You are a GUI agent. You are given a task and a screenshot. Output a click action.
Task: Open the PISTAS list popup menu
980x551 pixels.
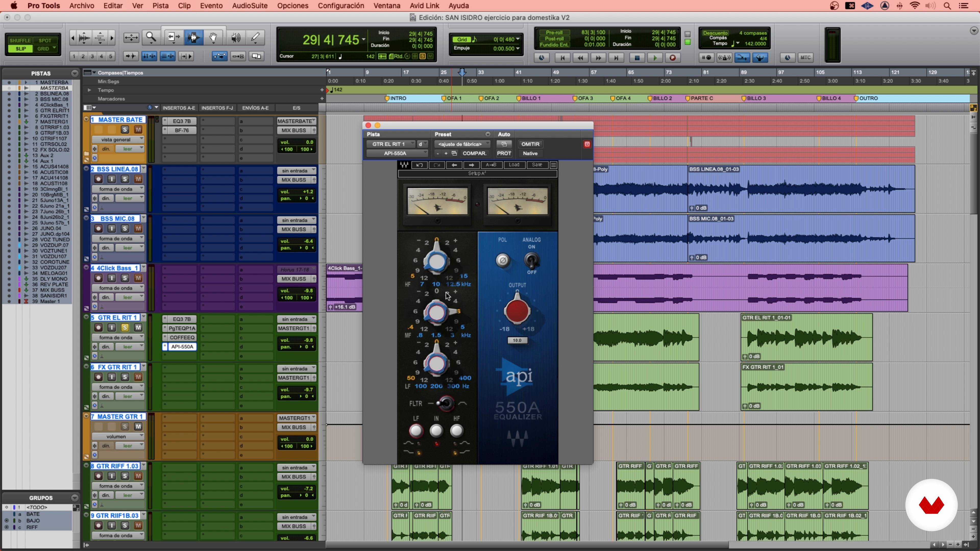(x=75, y=73)
